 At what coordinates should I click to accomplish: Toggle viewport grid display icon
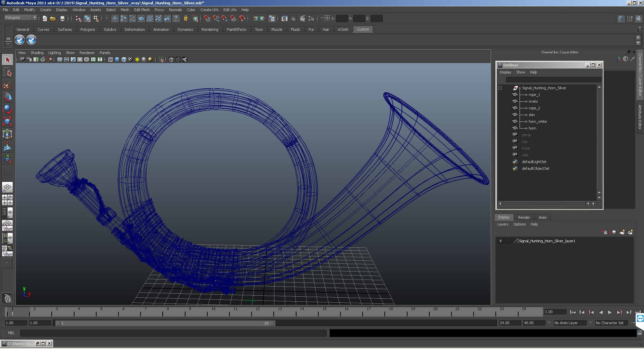click(x=60, y=59)
